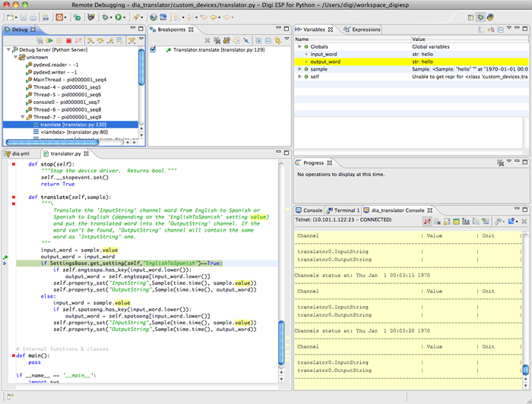
Task: Open the Progress view menu triangle
Action: click(x=509, y=161)
